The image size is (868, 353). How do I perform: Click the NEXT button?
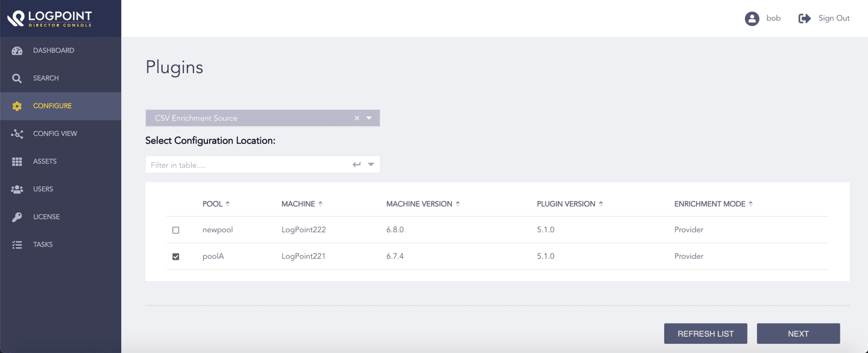[x=797, y=333]
